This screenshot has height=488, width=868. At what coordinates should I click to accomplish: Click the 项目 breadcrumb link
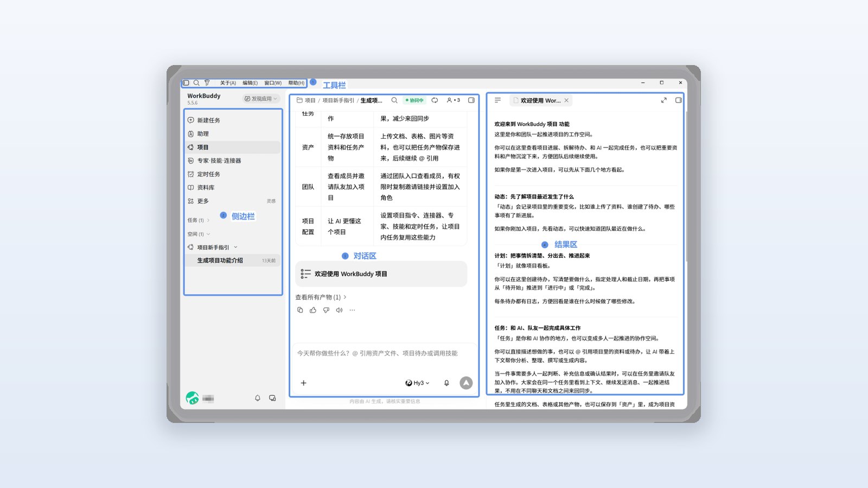(310, 100)
